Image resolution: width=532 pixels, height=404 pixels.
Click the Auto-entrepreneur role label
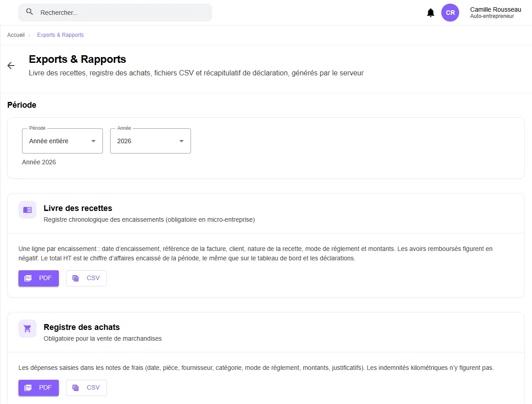point(492,16)
